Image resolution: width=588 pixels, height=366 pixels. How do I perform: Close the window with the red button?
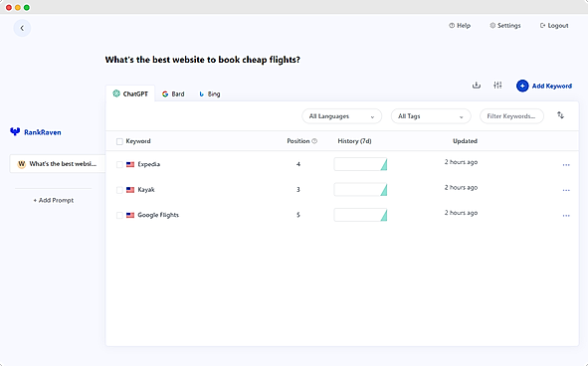click(x=9, y=8)
